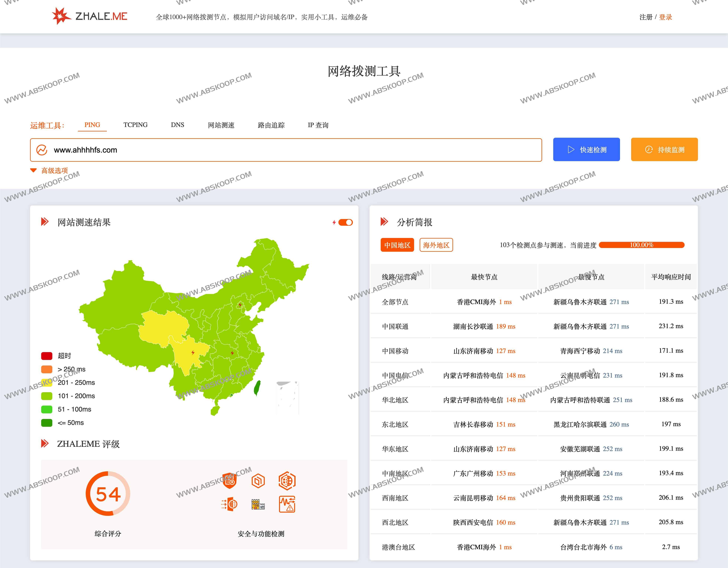Click the lightning bolt icon in results panel

coord(334,222)
